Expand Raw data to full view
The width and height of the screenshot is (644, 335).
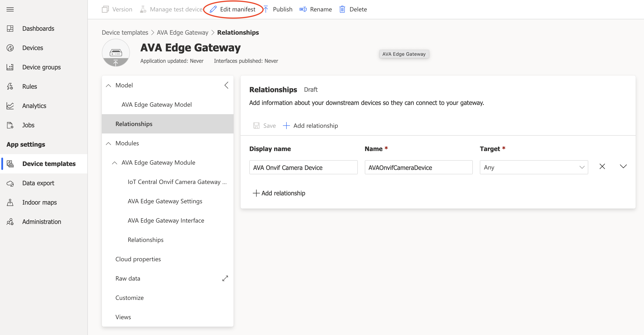point(225,278)
